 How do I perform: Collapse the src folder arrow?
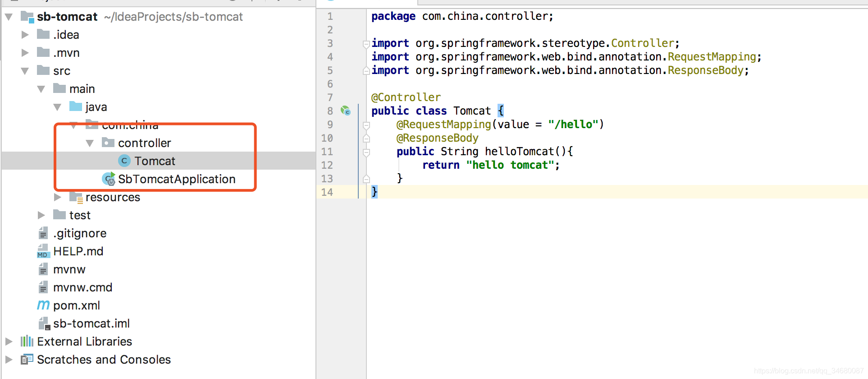25,71
